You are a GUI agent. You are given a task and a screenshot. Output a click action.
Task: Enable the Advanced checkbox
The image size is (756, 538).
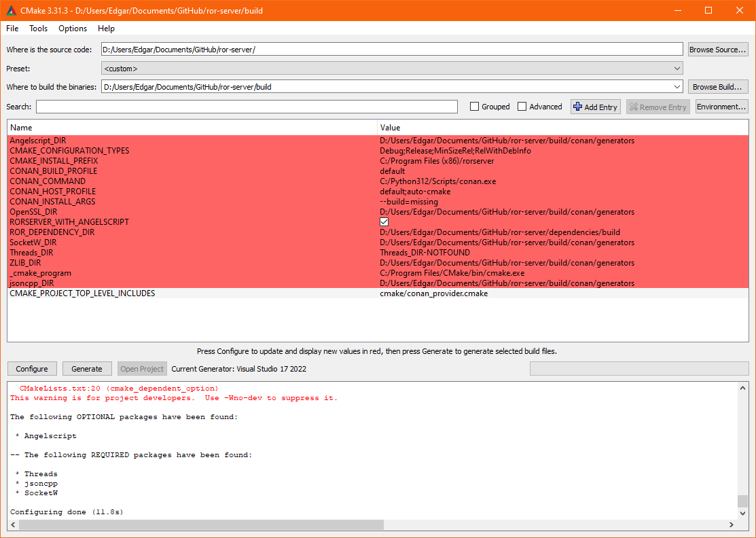521,107
